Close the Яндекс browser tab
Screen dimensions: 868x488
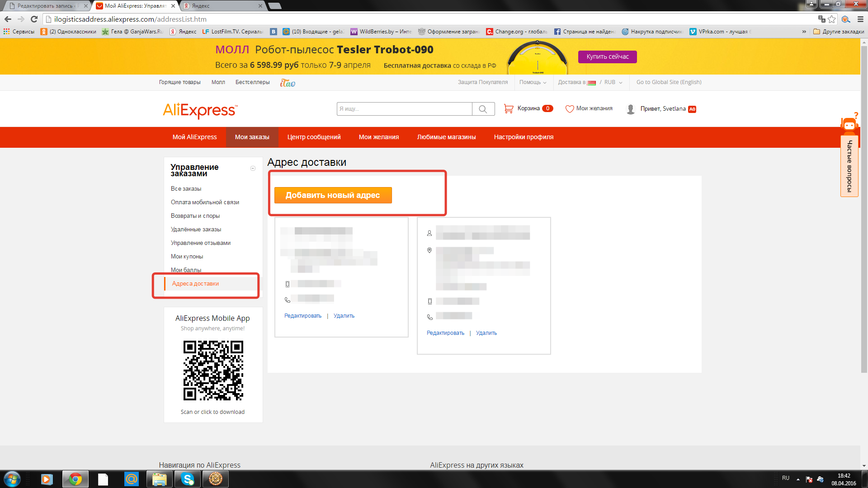[x=260, y=6]
